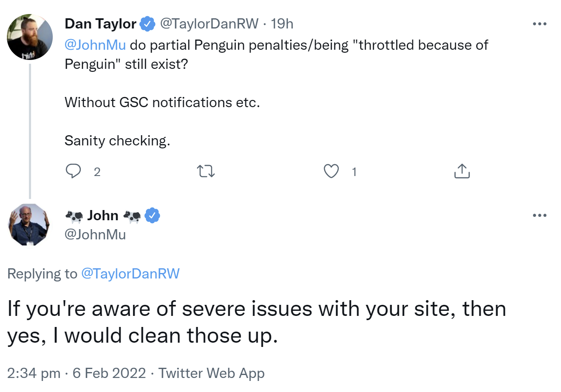The image size is (561, 392).
Task: Click the share icon on Dan Taylor's tweet
Action: 462,171
